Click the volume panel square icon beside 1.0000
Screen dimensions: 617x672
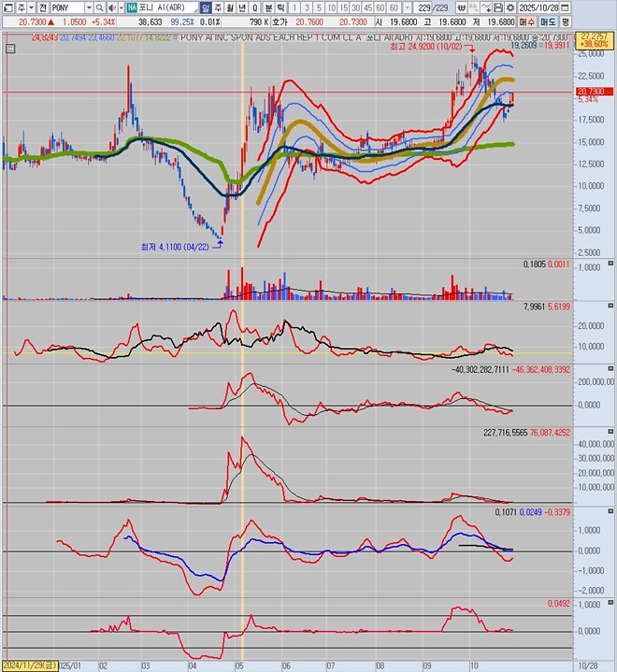(610, 263)
